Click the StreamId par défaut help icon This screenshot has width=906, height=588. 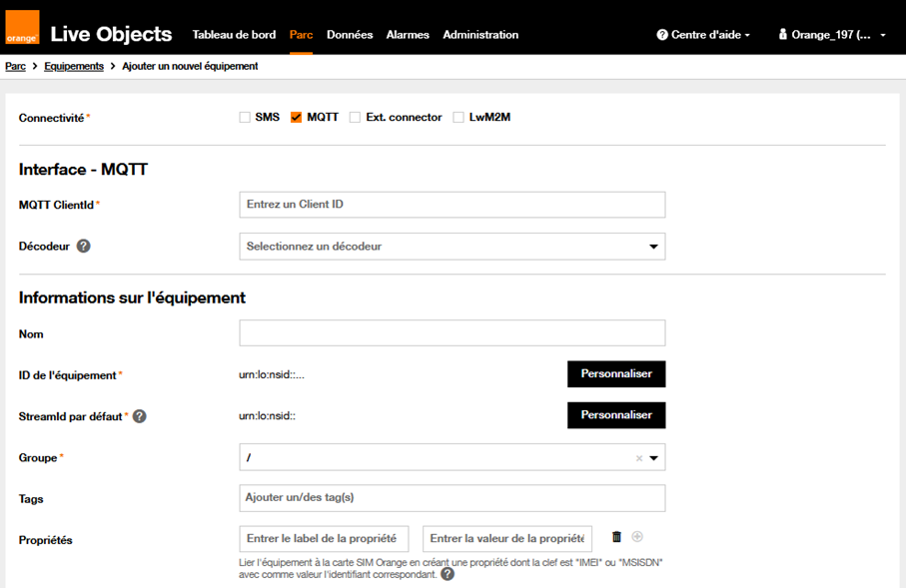pos(140,416)
